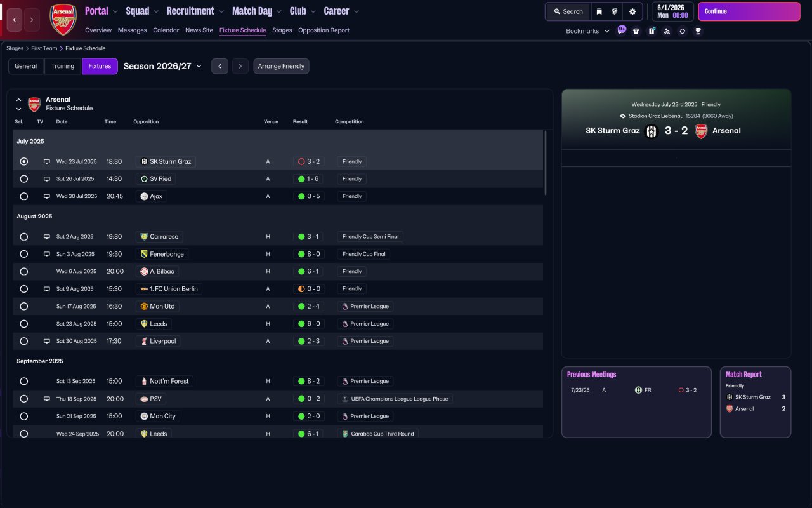Open the Search box in the top bar
This screenshot has width=812, height=508.
pos(568,11)
